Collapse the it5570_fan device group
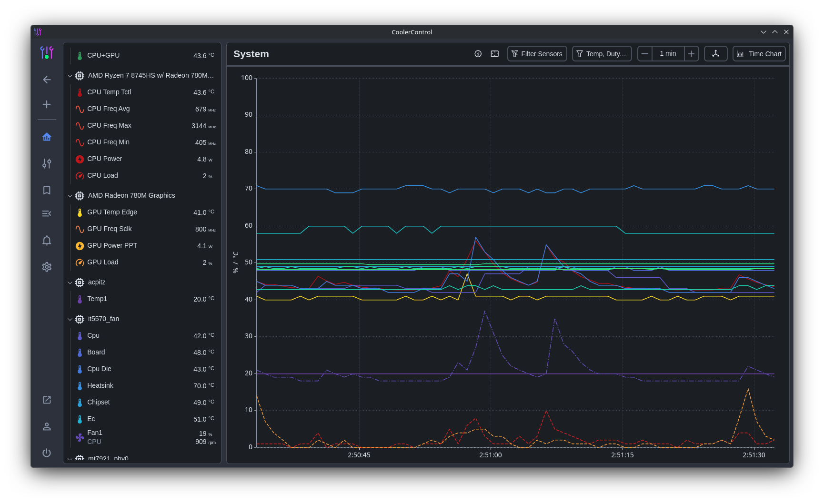 click(x=70, y=319)
